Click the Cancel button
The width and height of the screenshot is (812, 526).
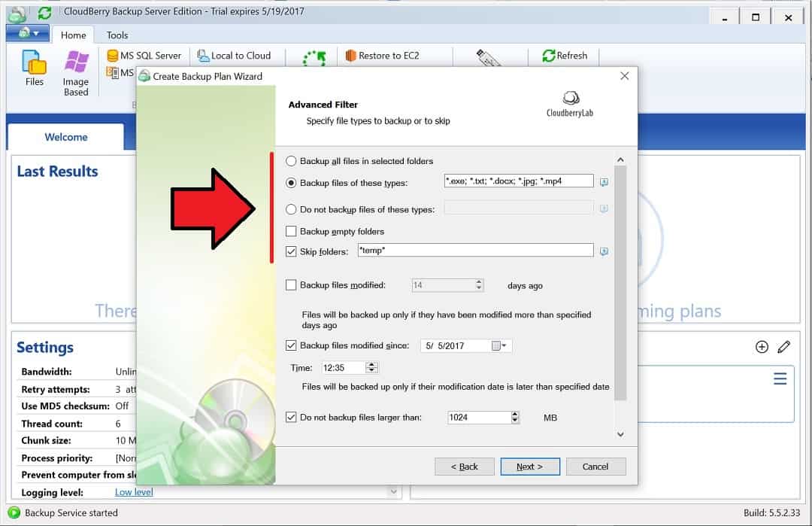point(595,467)
